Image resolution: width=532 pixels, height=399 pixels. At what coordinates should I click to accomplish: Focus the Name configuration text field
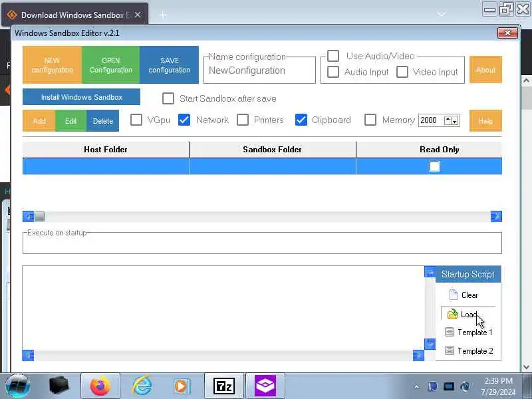(259, 70)
